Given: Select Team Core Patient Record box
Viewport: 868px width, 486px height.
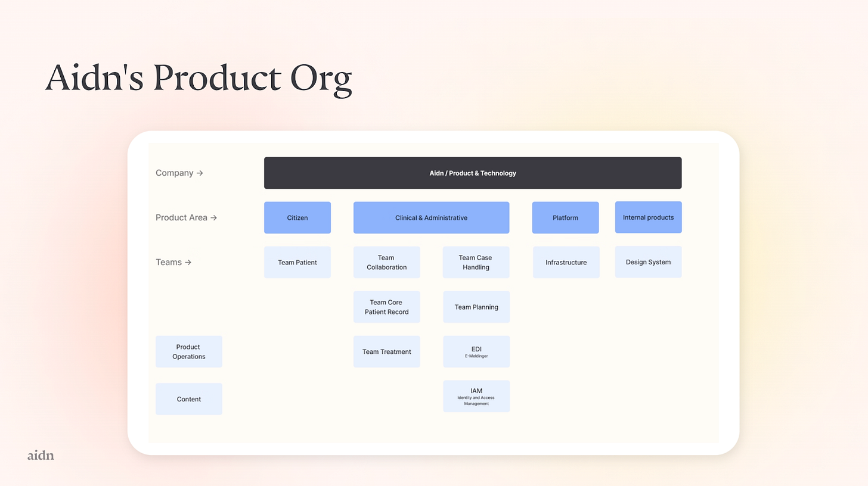Looking at the screenshot, I should click(387, 307).
